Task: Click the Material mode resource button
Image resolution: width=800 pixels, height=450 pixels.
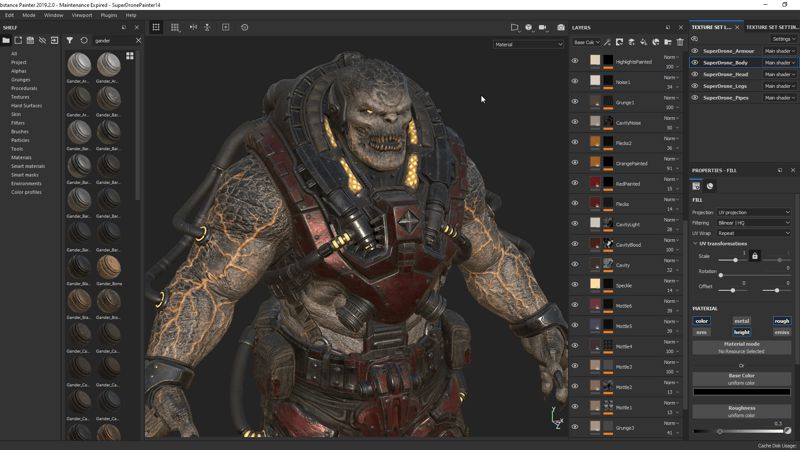Action: click(x=741, y=347)
